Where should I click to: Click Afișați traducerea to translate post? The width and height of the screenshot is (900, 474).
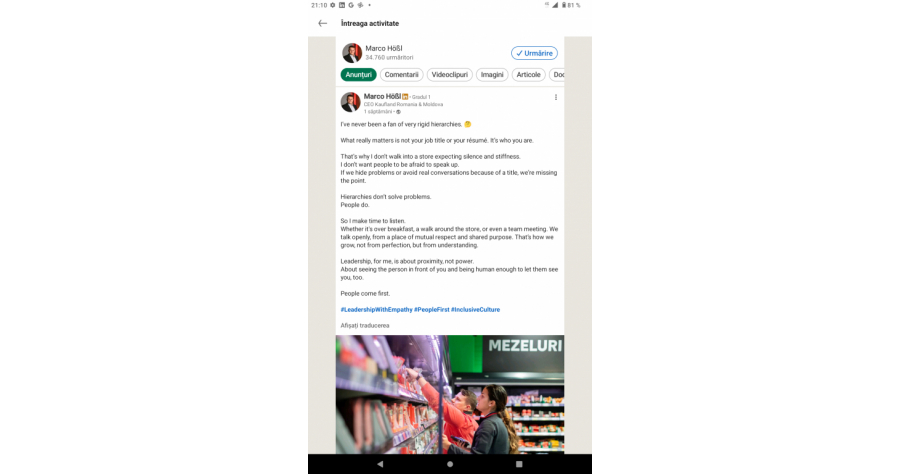(365, 325)
